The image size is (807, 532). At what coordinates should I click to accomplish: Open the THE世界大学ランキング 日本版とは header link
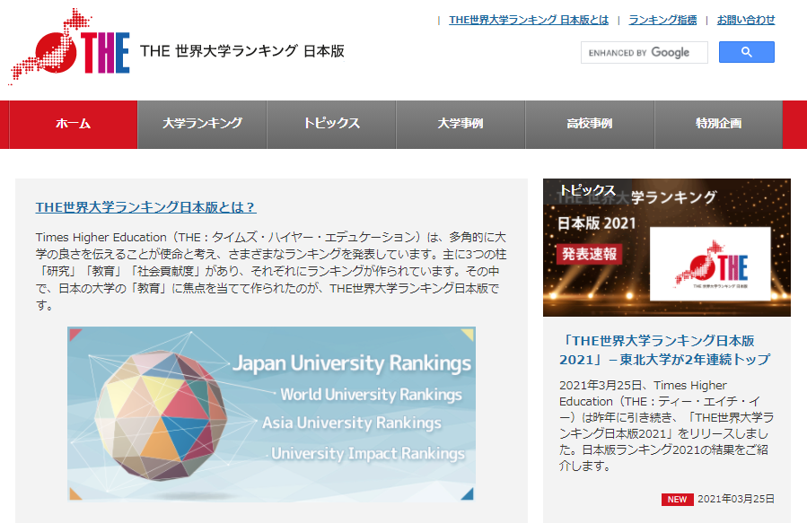coord(529,20)
